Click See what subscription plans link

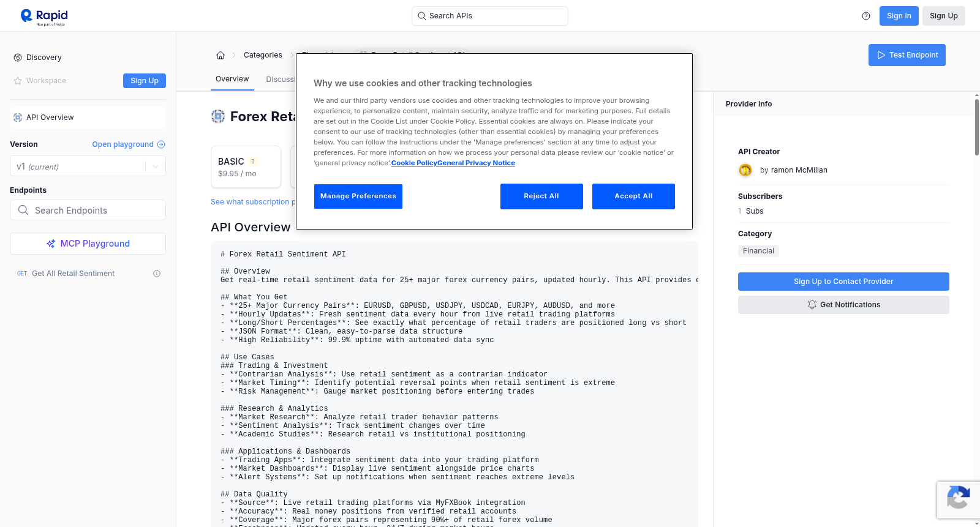253,202
